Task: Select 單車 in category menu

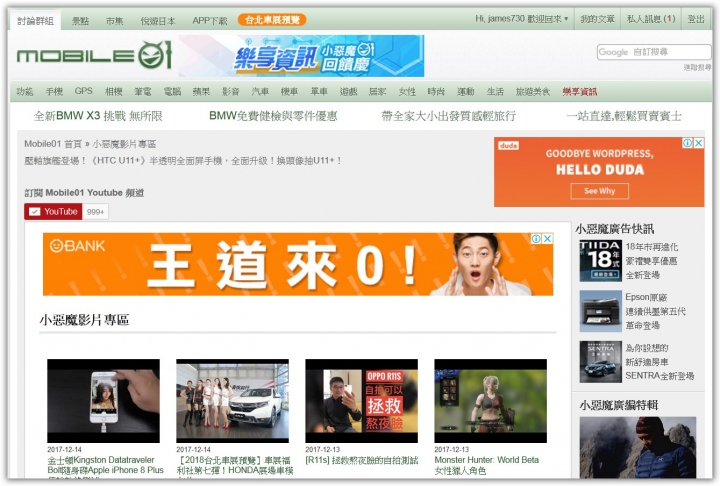Action: coord(319,91)
